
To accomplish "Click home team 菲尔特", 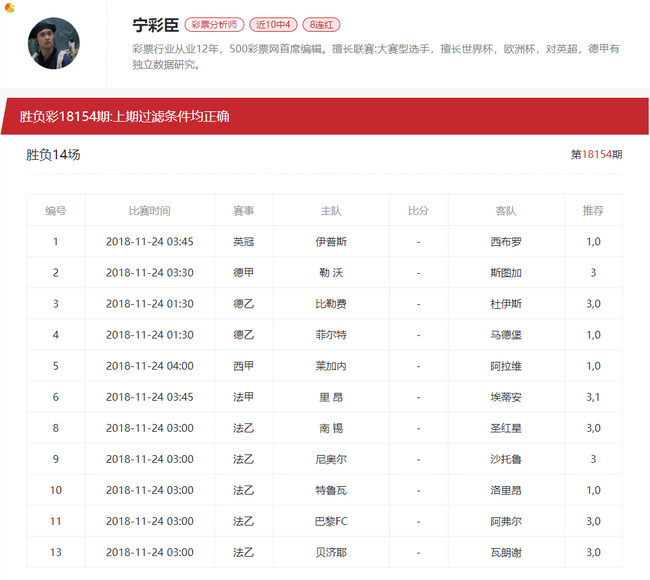I will click(x=331, y=335).
